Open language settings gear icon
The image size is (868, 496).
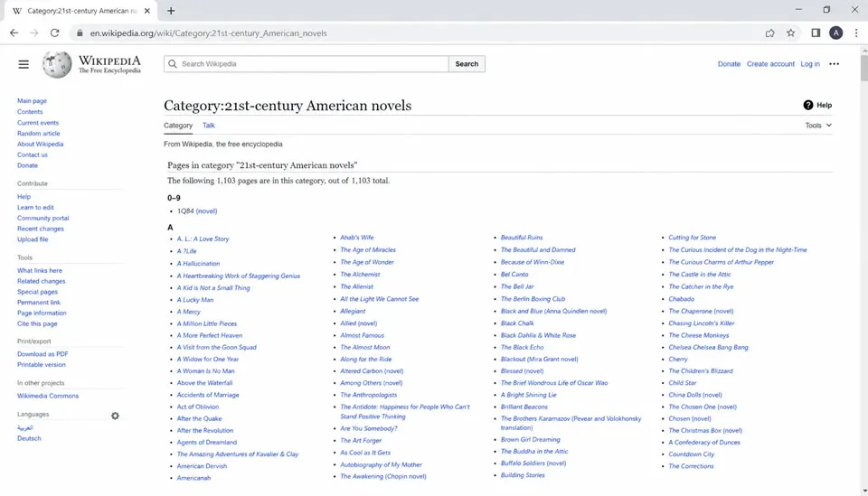click(115, 416)
